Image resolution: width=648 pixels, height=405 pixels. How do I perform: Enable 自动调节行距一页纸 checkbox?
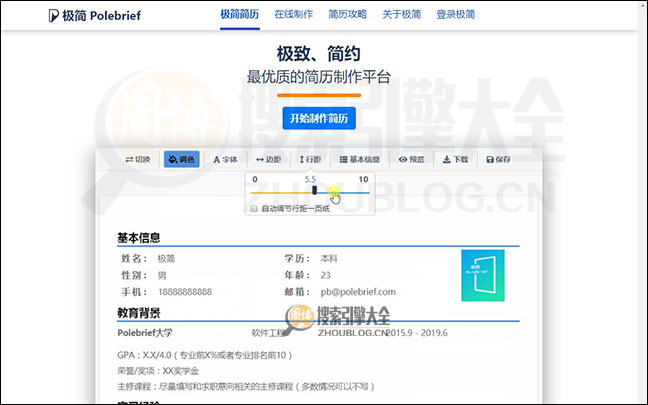(x=254, y=208)
